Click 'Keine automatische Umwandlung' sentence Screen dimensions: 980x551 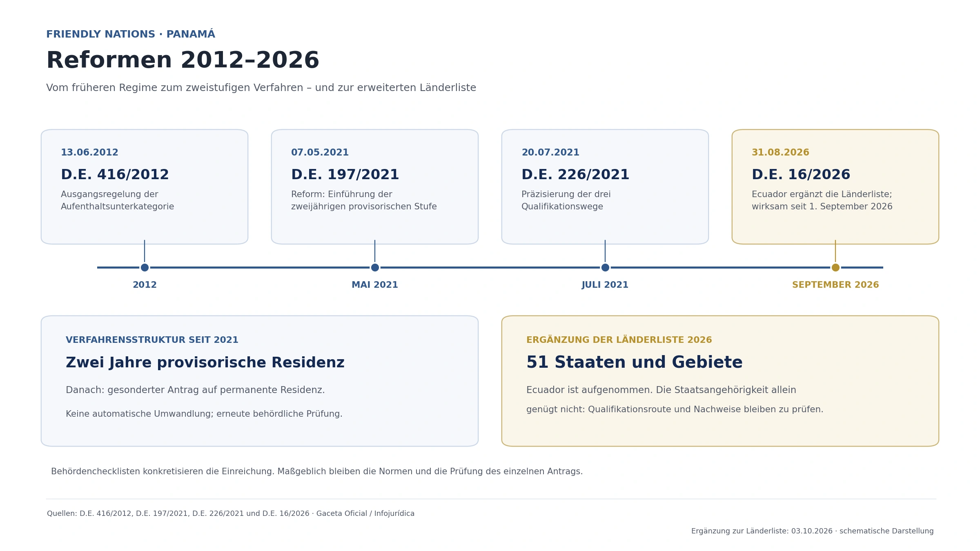pos(204,414)
